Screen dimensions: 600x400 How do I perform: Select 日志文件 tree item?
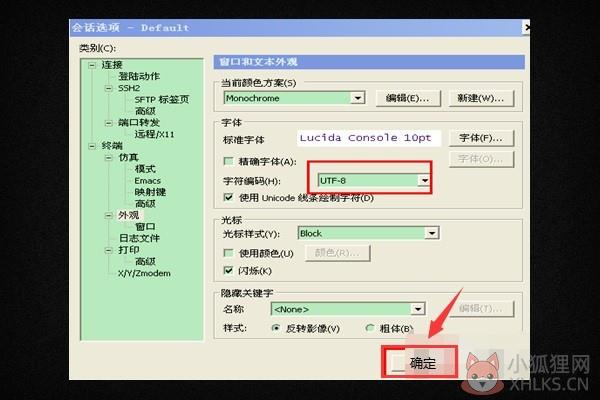[139, 238]
